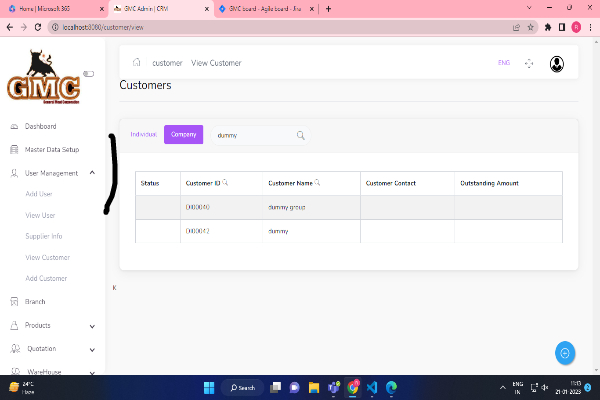Toggle fullscreen mode icon in header
This screenshot has height=400, width=600.
pyautogui.click(x=529, y=63)
